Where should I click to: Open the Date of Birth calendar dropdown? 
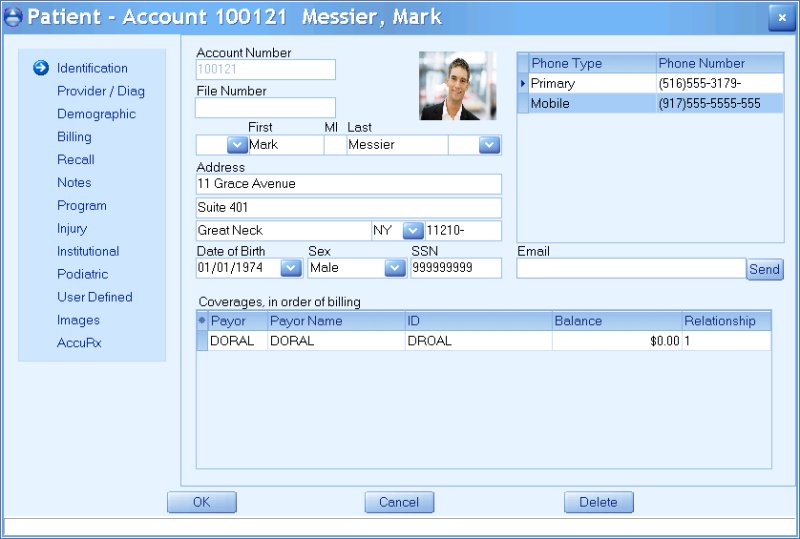[291, 268]
